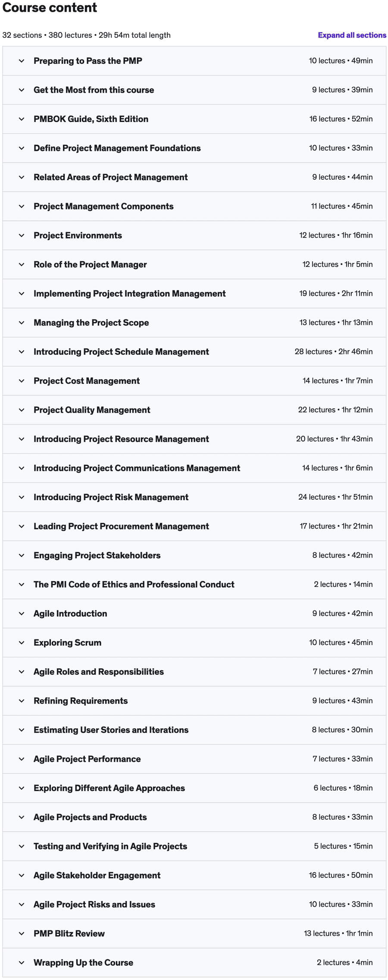The image size is (388, 980).
Task: Expand chevron for Managing the Project Scope
Action: pos(22,323)
